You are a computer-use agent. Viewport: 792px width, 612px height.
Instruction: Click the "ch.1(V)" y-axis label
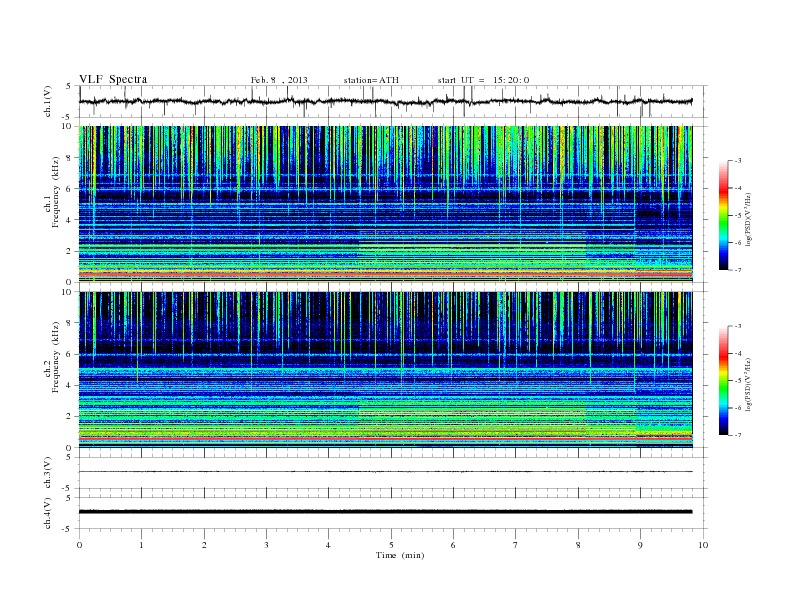point(48,101)
